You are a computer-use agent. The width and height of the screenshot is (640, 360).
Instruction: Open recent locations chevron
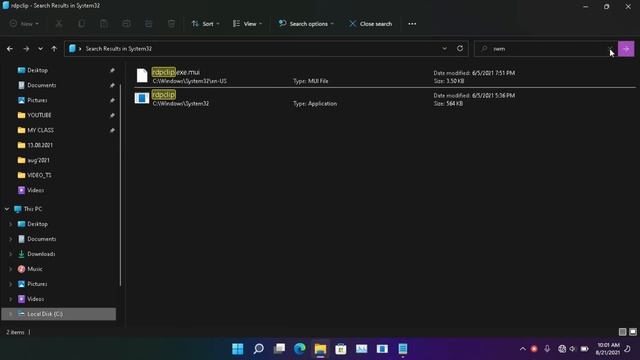pyautogui.click(x=40, y=49)
